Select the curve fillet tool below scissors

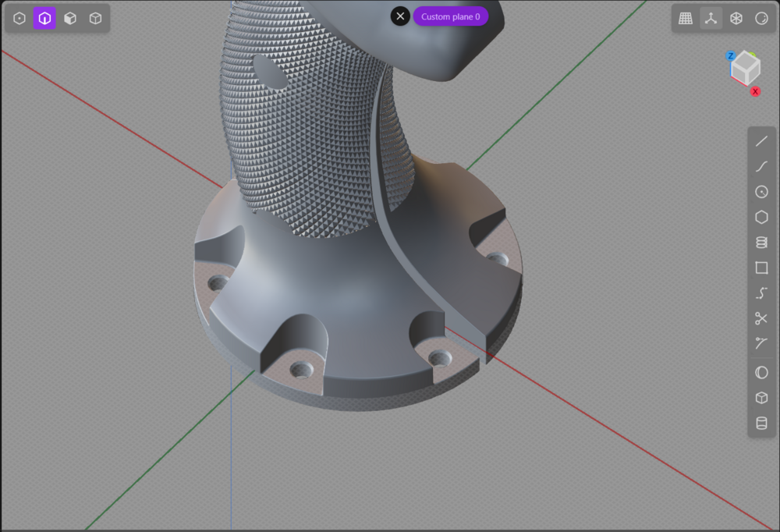761,343
